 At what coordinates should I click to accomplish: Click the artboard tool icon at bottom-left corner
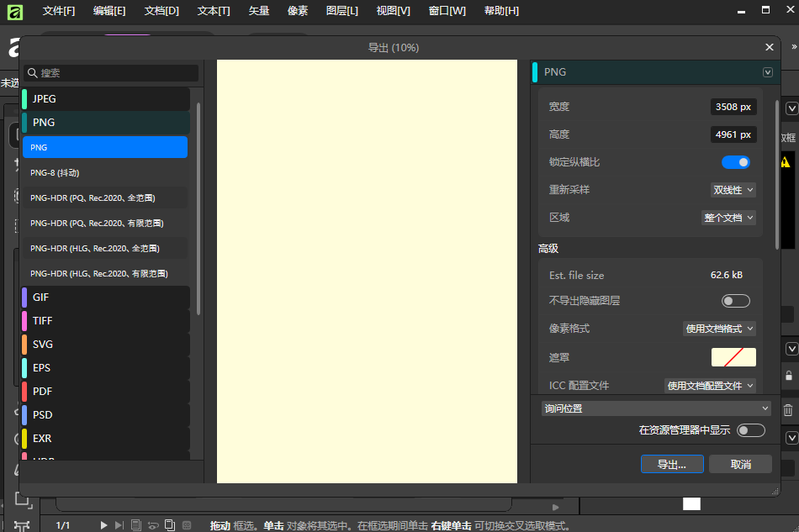pos(23,500)
